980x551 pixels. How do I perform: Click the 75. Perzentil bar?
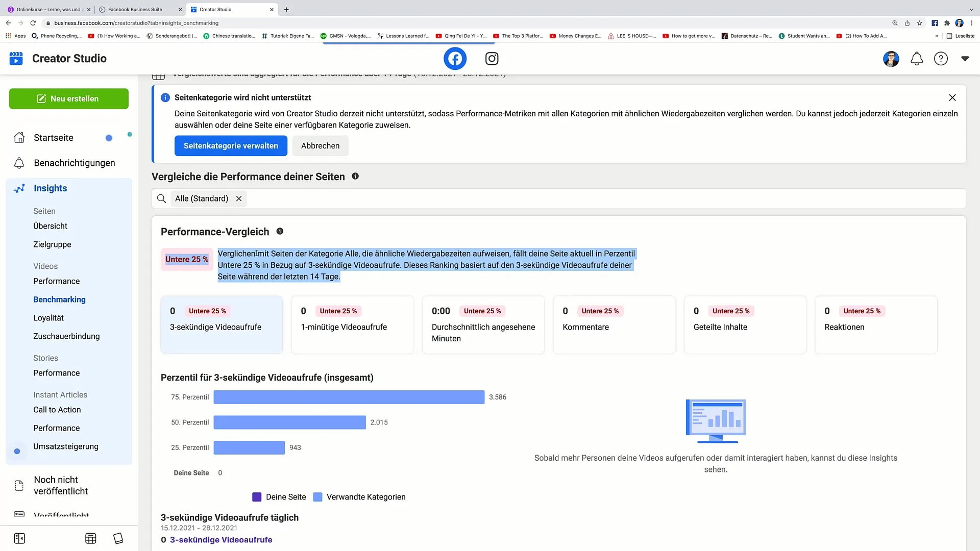[349, 397]
